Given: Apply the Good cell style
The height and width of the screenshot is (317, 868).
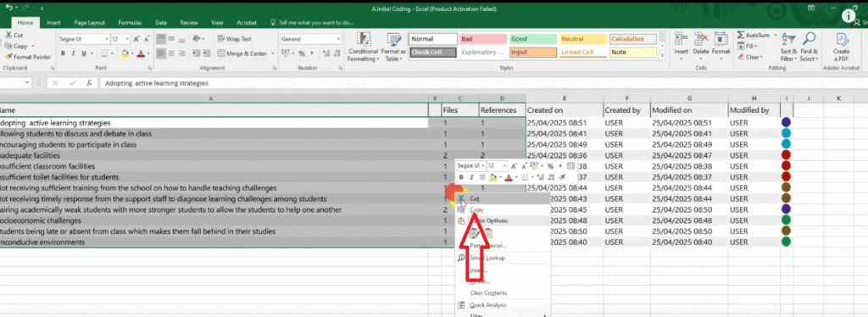Looking at the screenshot, I should pyautogui.click(x=533, y=39).
